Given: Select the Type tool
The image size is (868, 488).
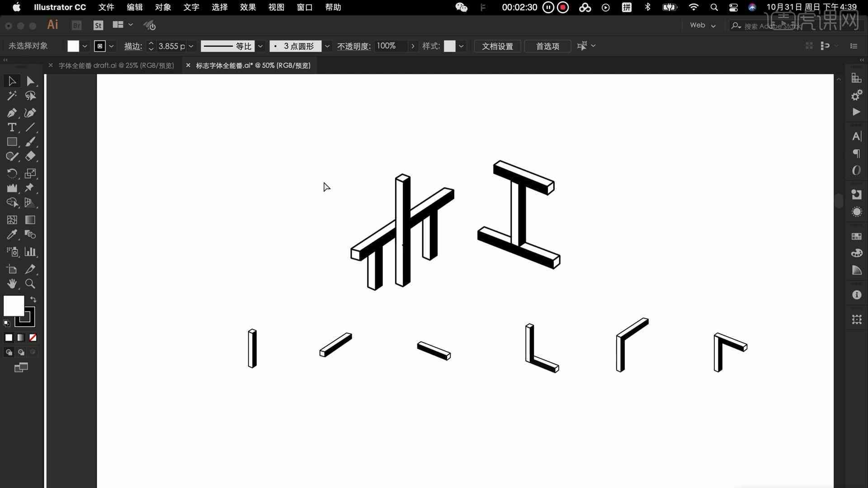Looking at the screenshot, I should coord(12,127).
